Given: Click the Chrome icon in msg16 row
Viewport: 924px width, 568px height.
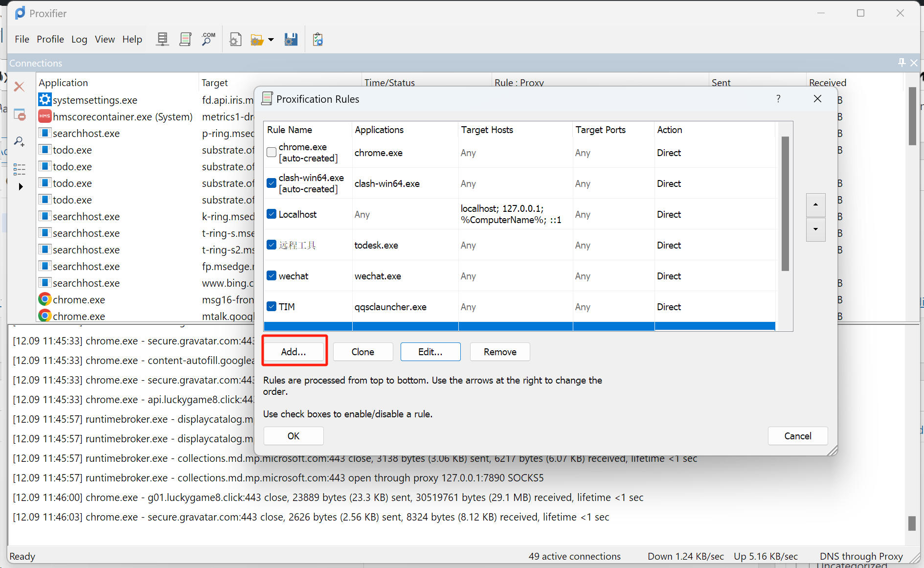Looking at the screenshot, I should (45, 299).
